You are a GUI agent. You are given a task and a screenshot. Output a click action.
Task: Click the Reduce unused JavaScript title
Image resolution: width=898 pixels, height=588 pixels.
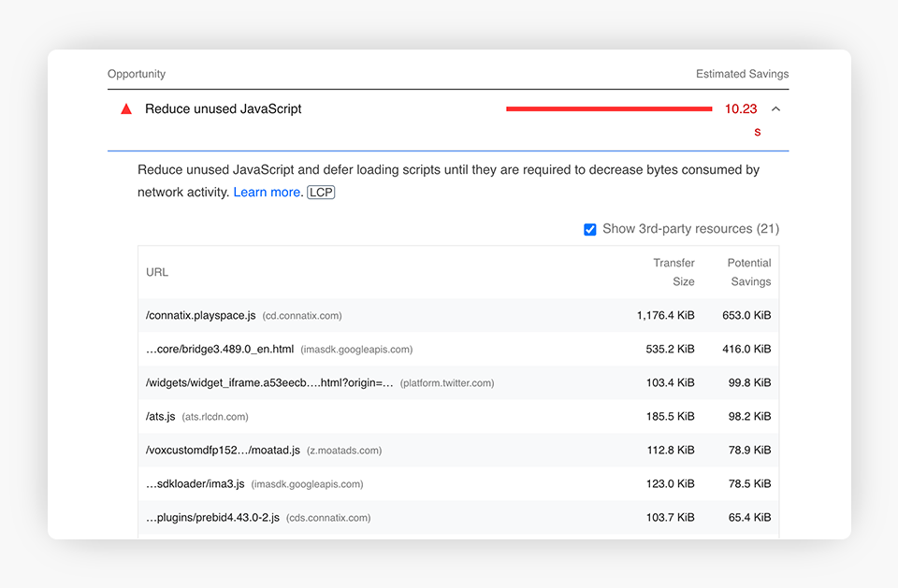pyautogui.click(x=223, y=109)
